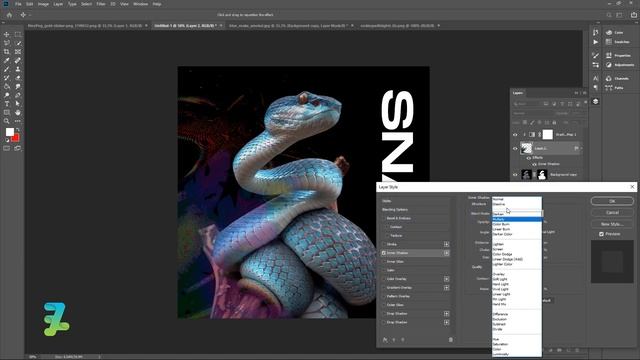This screenshot has height=360, width=640.
Task: Click the Layers panel stack icon
Action: click(x=596, y=101)
